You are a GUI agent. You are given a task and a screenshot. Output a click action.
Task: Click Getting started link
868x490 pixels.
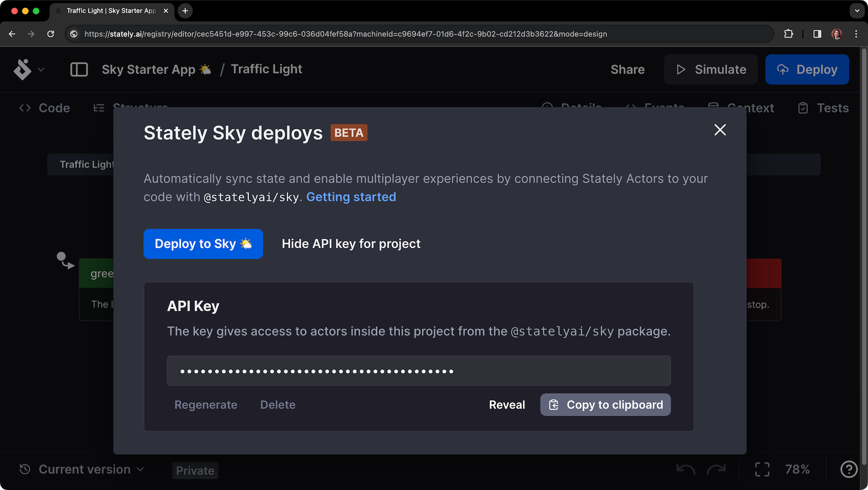(x=351, y=196)
